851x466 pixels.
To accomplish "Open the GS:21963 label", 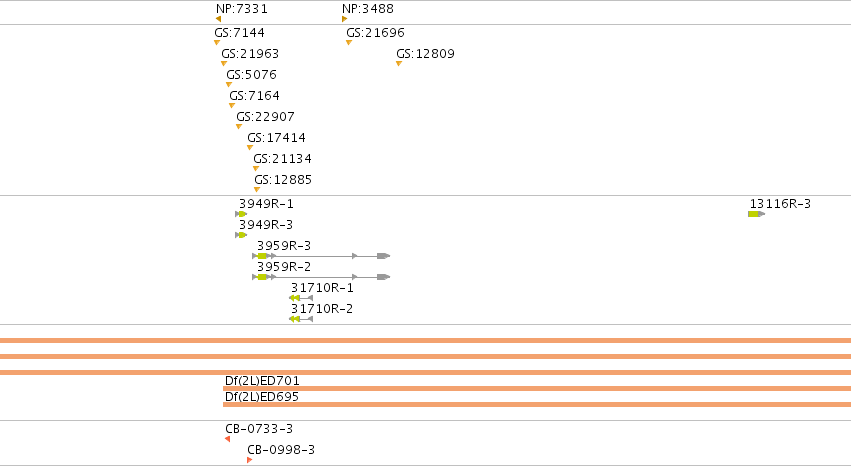I will (250, 54).
